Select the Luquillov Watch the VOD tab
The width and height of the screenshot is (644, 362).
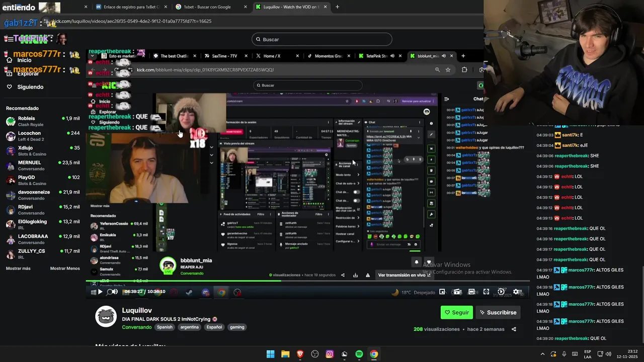point(292,7)
